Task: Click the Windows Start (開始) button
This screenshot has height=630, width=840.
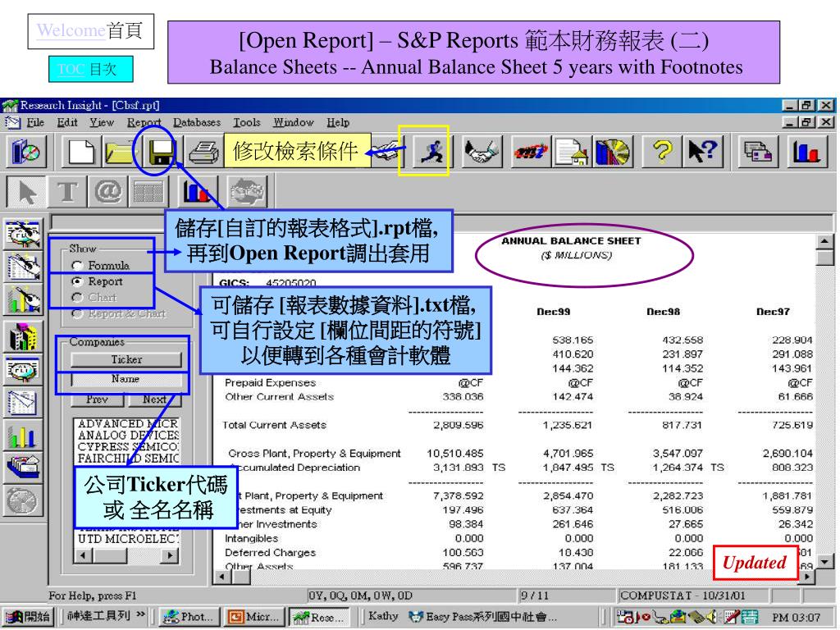Action: pyautogui.click(x=30, y=617)
